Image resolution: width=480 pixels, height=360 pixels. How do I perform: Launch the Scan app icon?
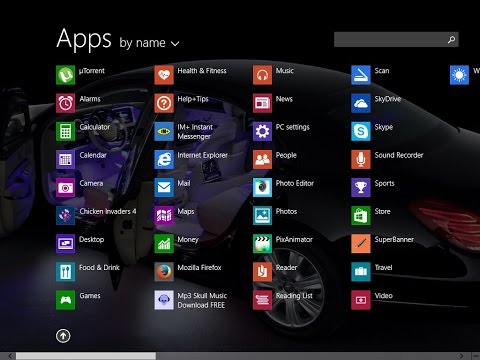[x=361, y=75]
